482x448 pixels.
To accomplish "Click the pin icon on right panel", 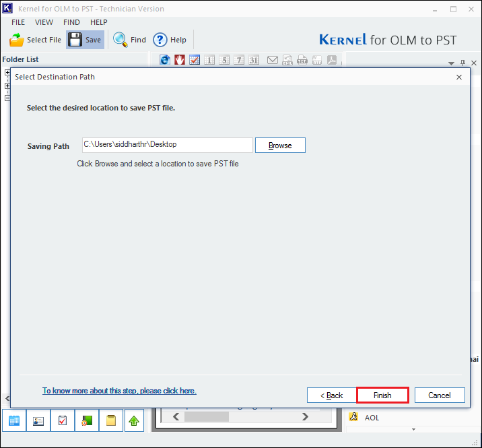I will pyautogui.click(x=462, y=63).
